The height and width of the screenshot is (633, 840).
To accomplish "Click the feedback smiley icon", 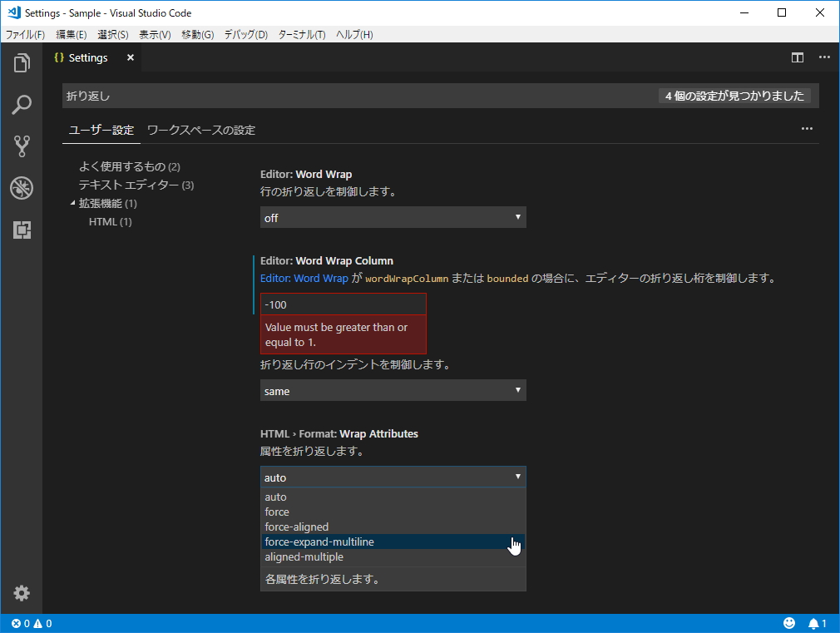I will (x=788, y=623).
